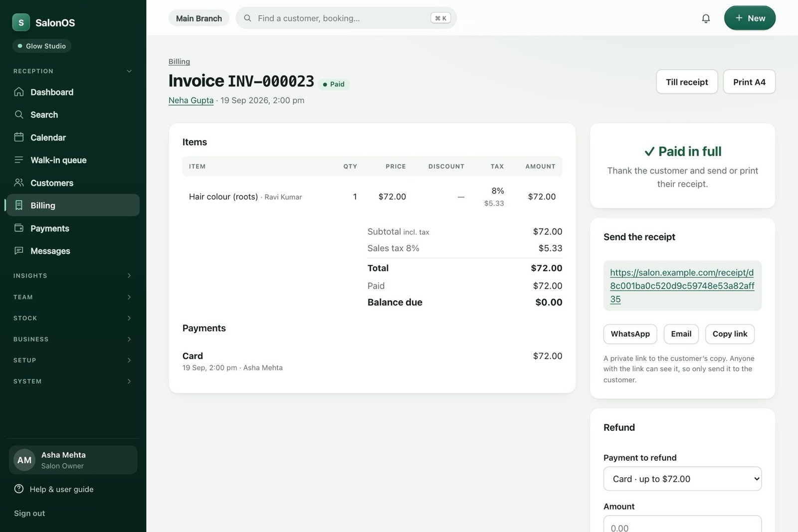Open Walk-in queue page
Viewport: 798px width, 532px height.
73,160
